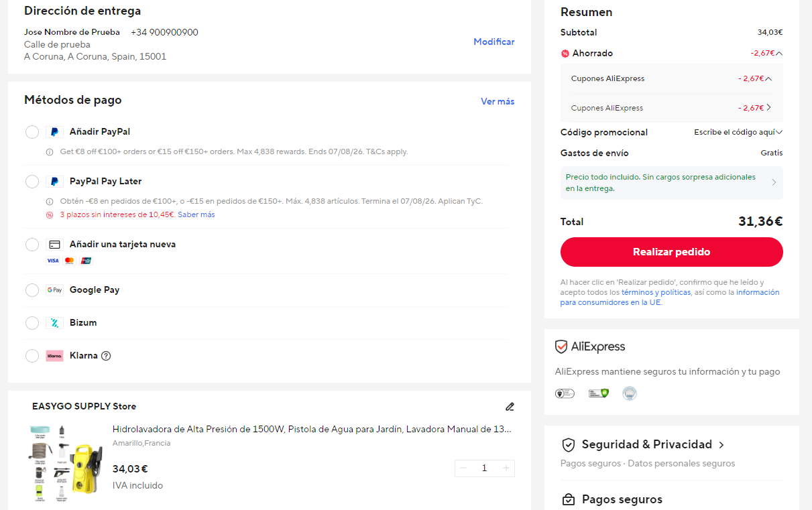Increase product quantity with plus button

[506, 468]
